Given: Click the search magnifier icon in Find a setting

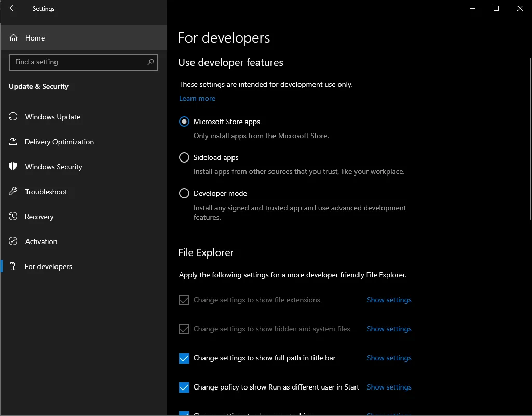Looking at the screenshot, I should [151, 62].
